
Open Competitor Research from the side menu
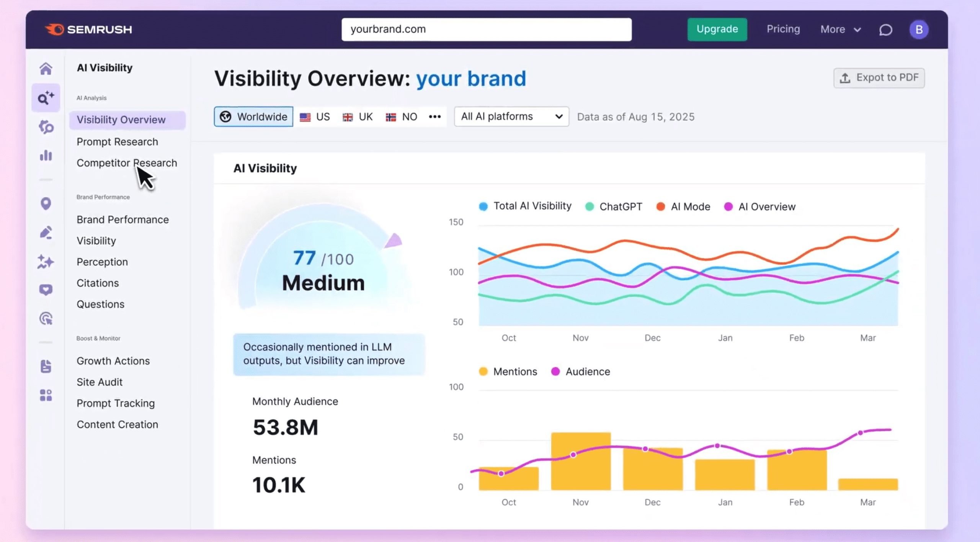(127, 163)
